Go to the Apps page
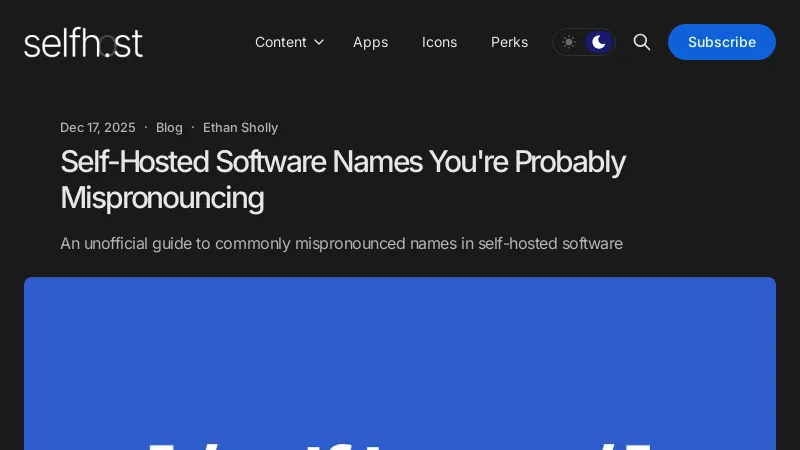The image size is (800, 450). click(x=370, y=42)
